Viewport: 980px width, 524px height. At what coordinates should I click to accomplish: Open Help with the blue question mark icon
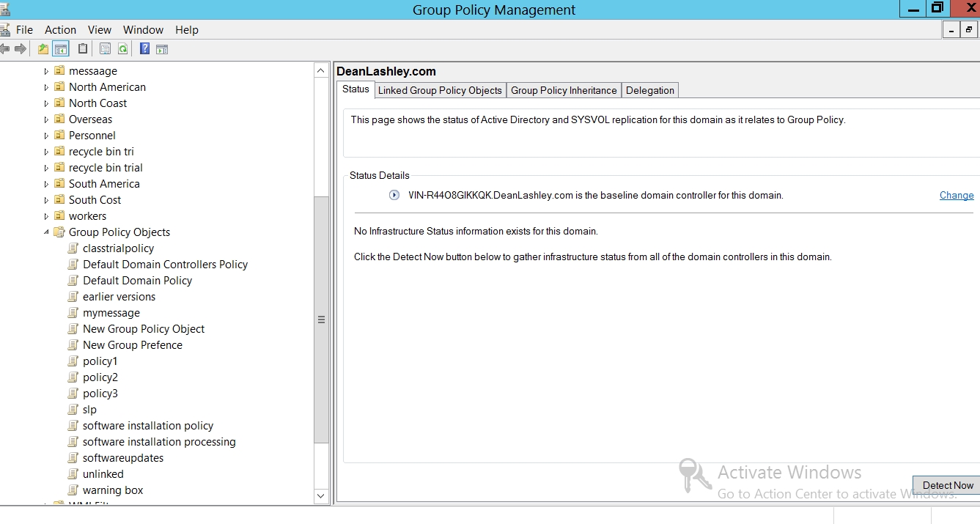coord(144,49)
